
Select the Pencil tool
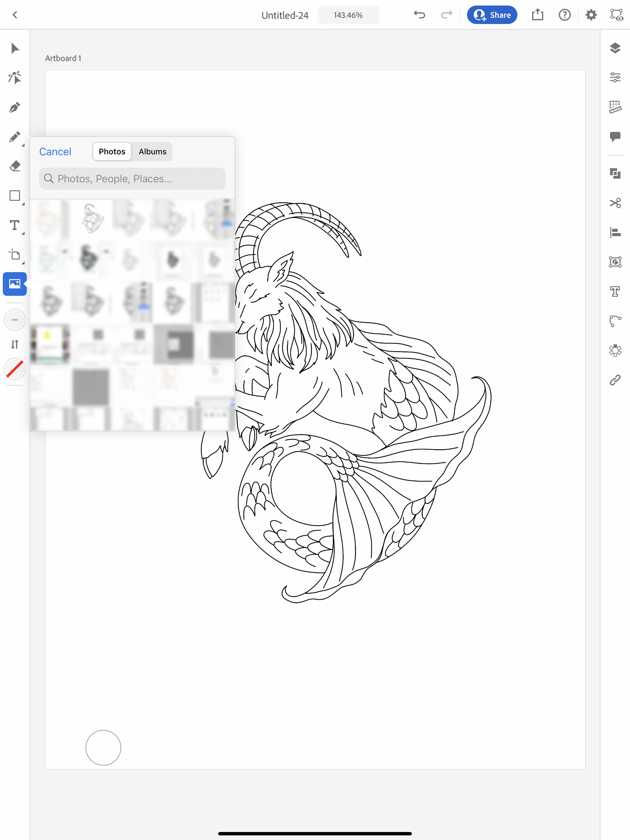[x=15, y=137]
